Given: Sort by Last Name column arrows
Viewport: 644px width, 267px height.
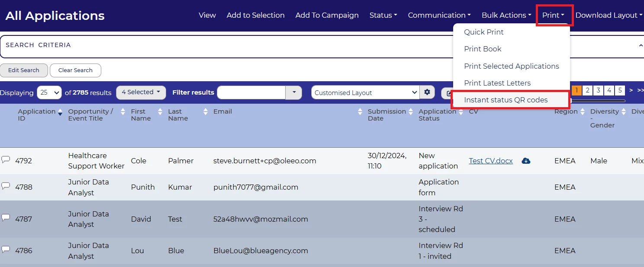Looking at the screenshot, I should 206,112.
